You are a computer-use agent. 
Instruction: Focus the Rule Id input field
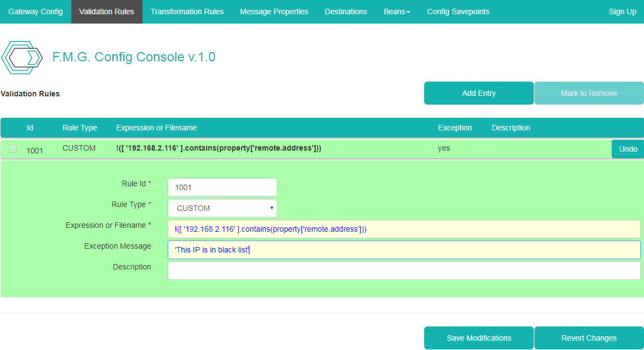point(222,187)
